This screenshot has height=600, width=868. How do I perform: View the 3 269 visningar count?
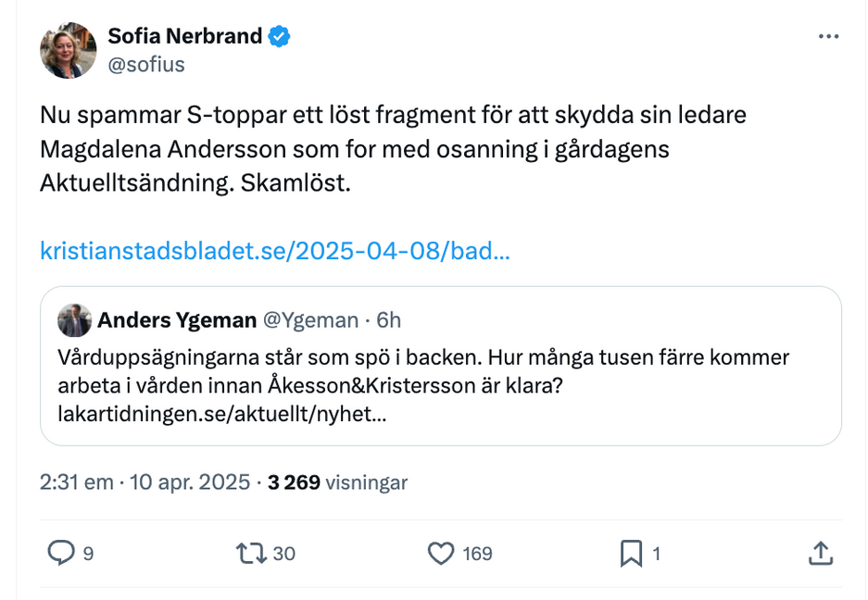coord(337,482)
